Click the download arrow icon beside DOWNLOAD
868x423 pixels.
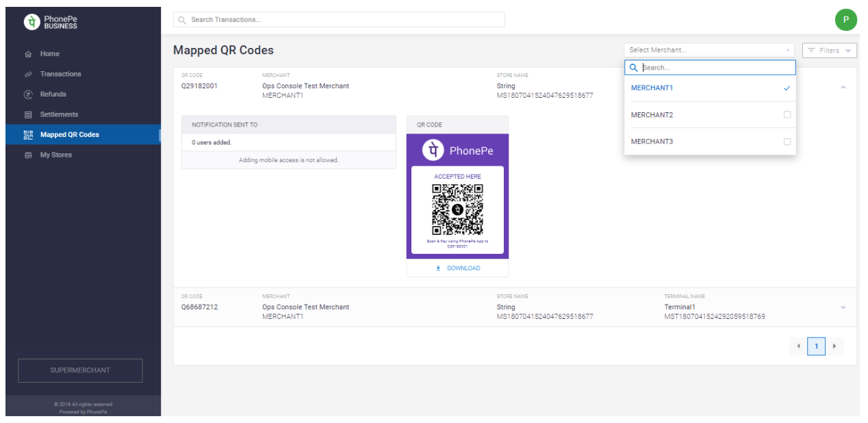[x=438, y=268]
